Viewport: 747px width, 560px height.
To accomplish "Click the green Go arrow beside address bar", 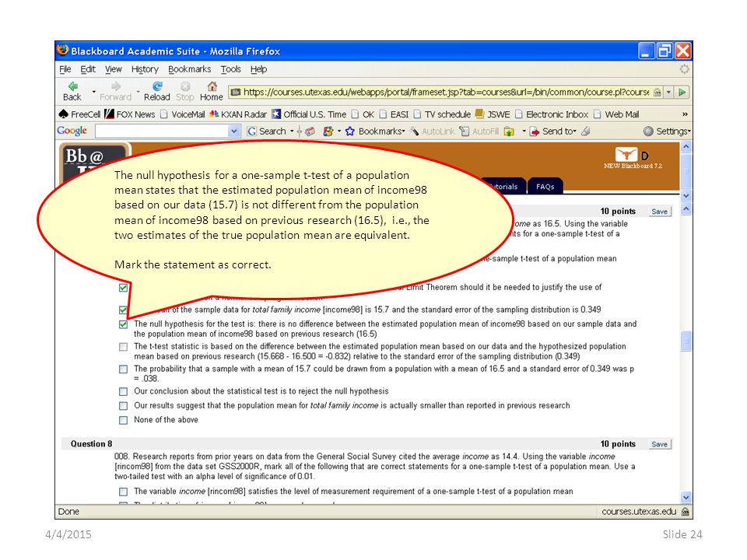I will point(682,92).
